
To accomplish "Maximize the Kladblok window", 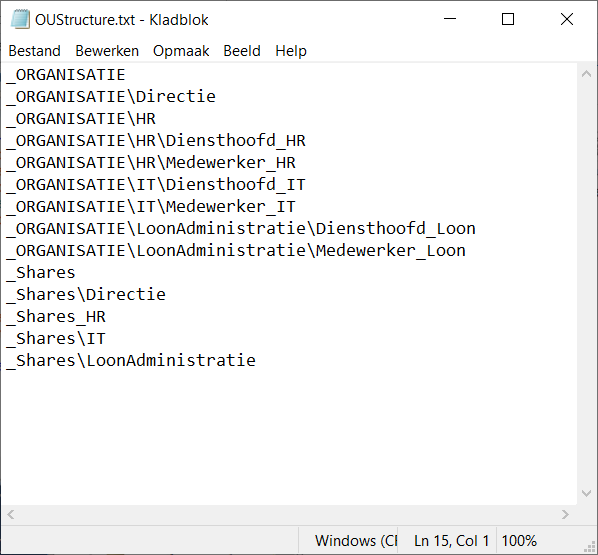I will [x=508, y=19].
